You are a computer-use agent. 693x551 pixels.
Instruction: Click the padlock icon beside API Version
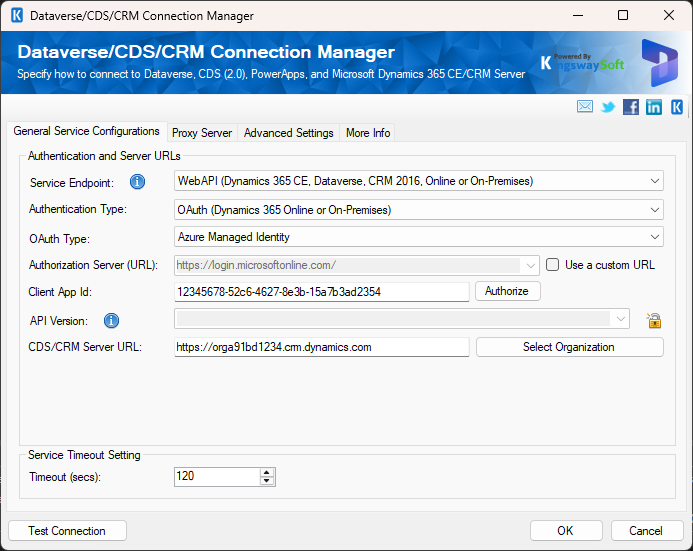[654, 320]
